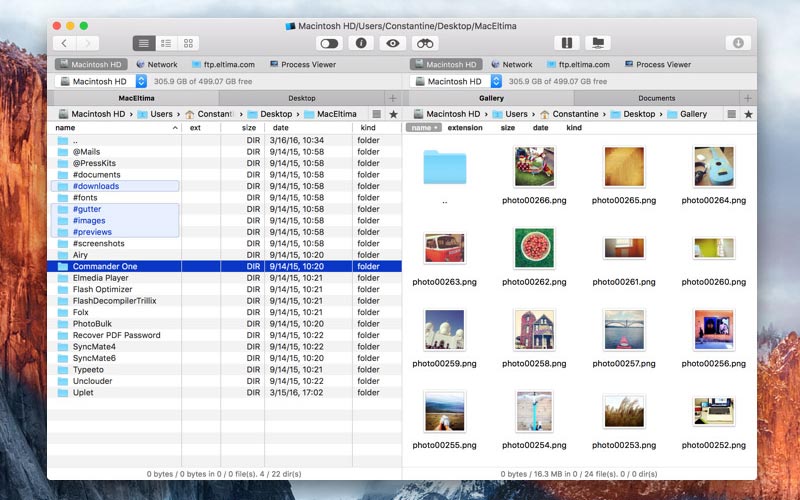Image resolution: width=800 pixels, height=500 pixels.
Task: Select the FlashDecompilerTrillix folder
Action: point(114,301)
